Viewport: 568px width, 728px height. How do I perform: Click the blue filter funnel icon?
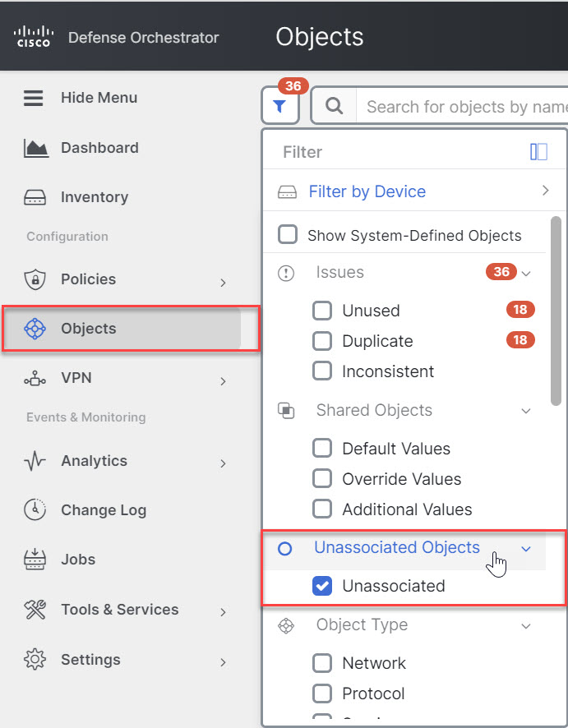280,106
